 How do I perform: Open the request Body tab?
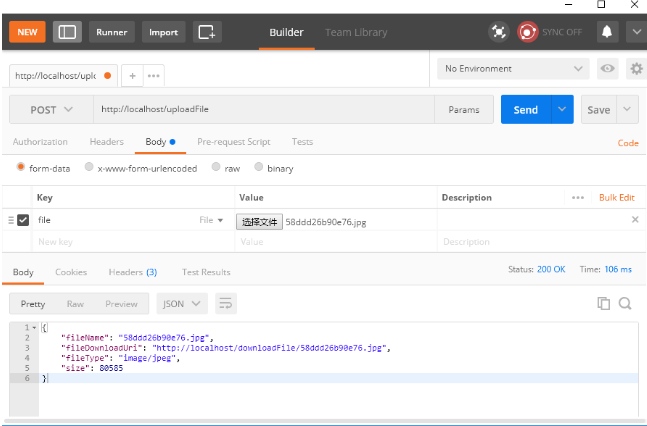(160, 142)
